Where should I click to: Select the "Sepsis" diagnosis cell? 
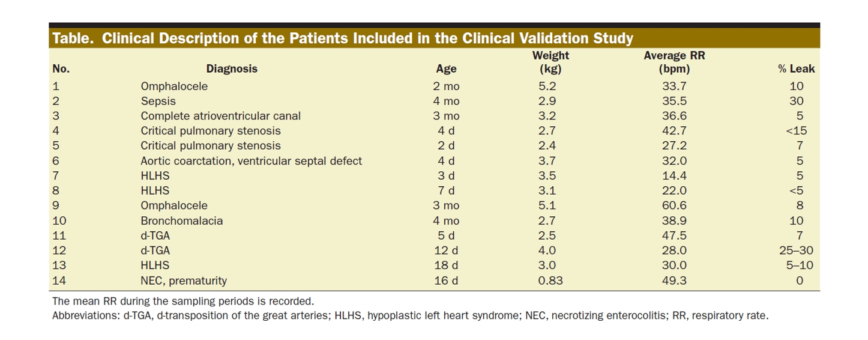pyautogui.click(x=158, y=102)
